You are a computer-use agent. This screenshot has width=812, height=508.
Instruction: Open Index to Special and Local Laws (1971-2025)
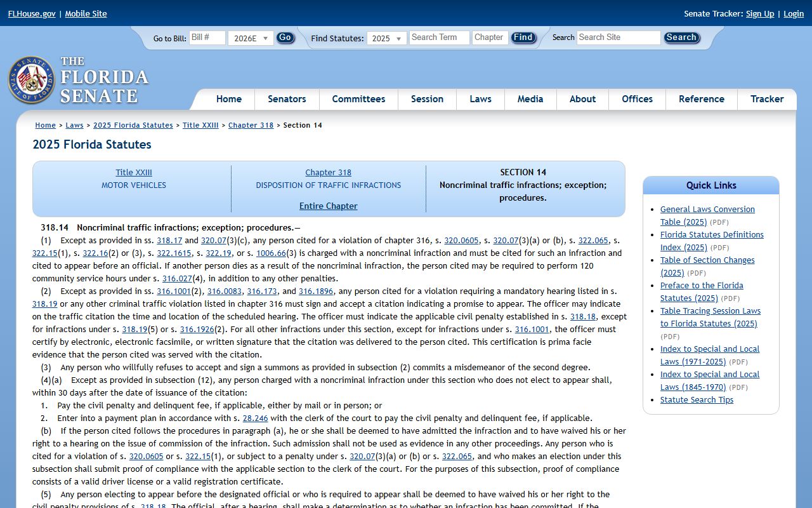pyautogui.click(x=710, y=355)
